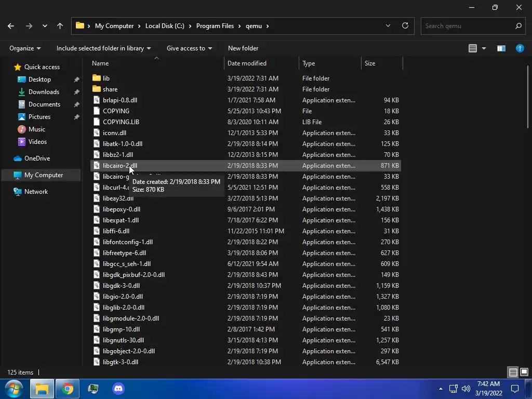Select libgcc_s_seh-1.dll file
Viewport: 532px width, 399px height.
[x=127, y=263]
